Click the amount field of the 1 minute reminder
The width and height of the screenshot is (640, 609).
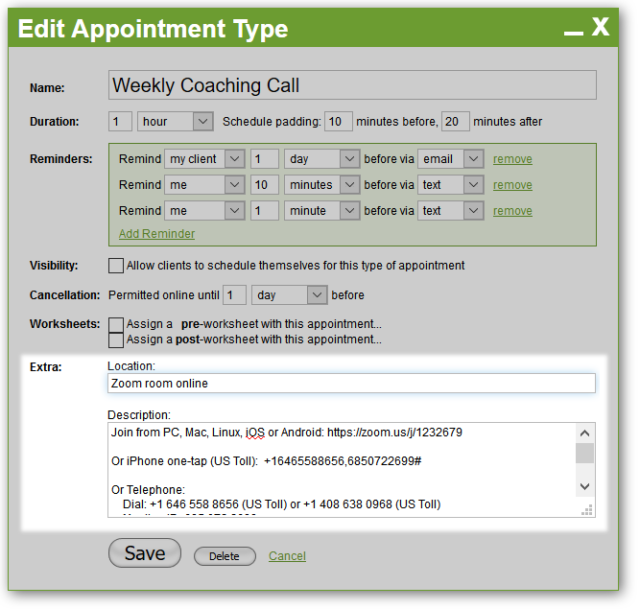(x=264, y=211)
